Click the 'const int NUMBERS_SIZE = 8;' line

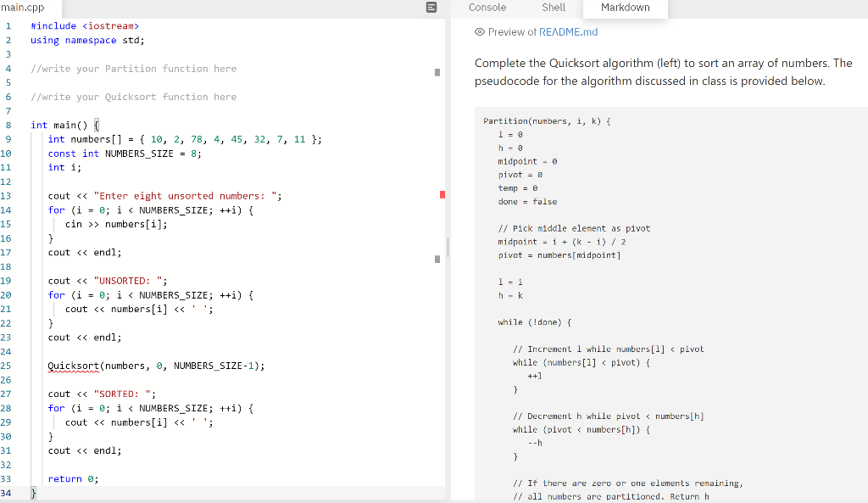pos(125,154)
